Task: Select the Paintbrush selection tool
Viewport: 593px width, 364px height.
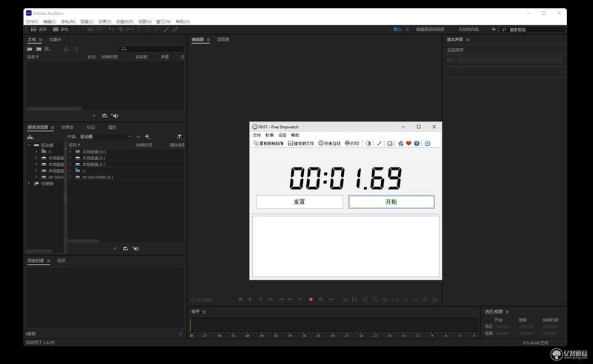Action: pos(166,30)
